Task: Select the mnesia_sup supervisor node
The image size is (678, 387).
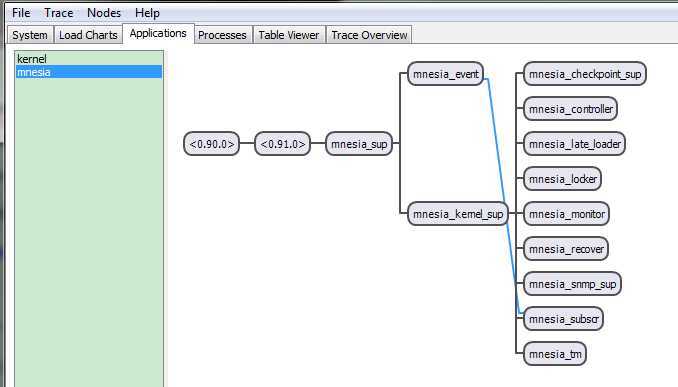Action: point(359,144)
